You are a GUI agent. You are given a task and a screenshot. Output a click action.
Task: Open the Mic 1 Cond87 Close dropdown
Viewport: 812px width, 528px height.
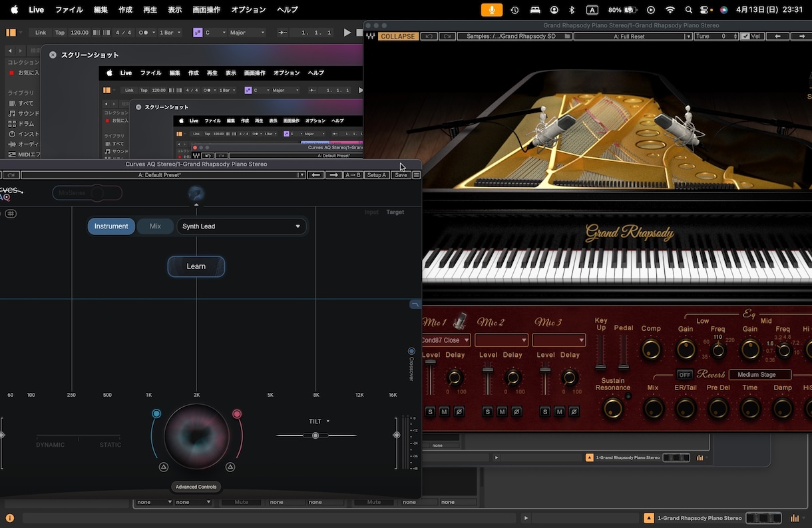pos(445,340)
